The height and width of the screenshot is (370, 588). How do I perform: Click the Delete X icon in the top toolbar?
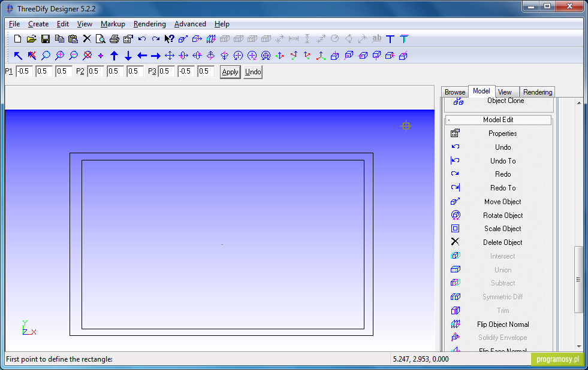click(x=87, y=38)
